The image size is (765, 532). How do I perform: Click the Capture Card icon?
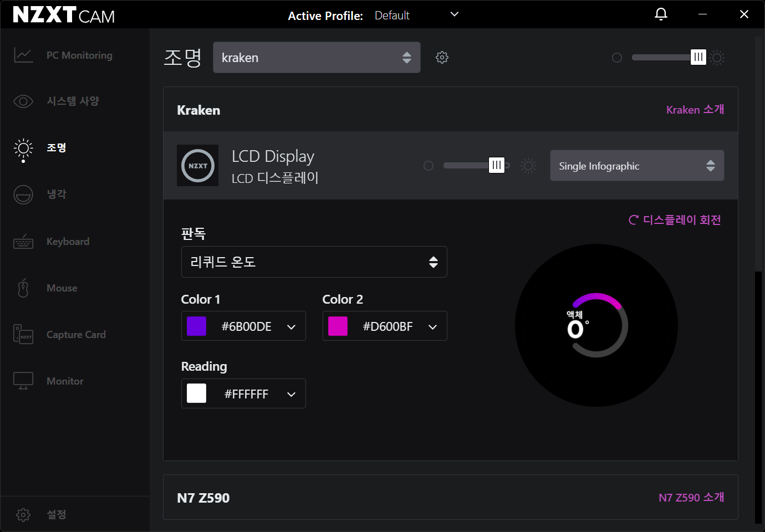click(23, 335)
